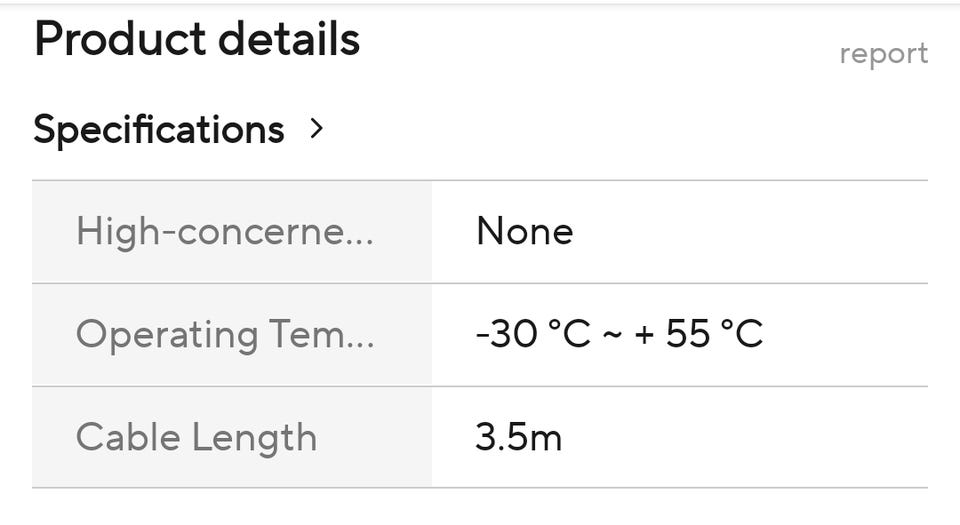Viewport: 960px width, 525px height.
Task: Click the 3.5m value cell
Action: pos(518,437)
